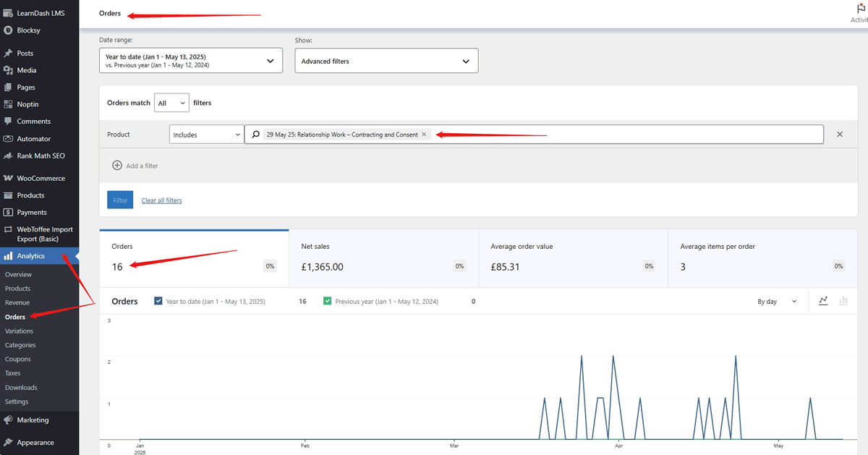Click the Posts pin icon
Viewport: 868px width, 455px height.
click(8, 54)
